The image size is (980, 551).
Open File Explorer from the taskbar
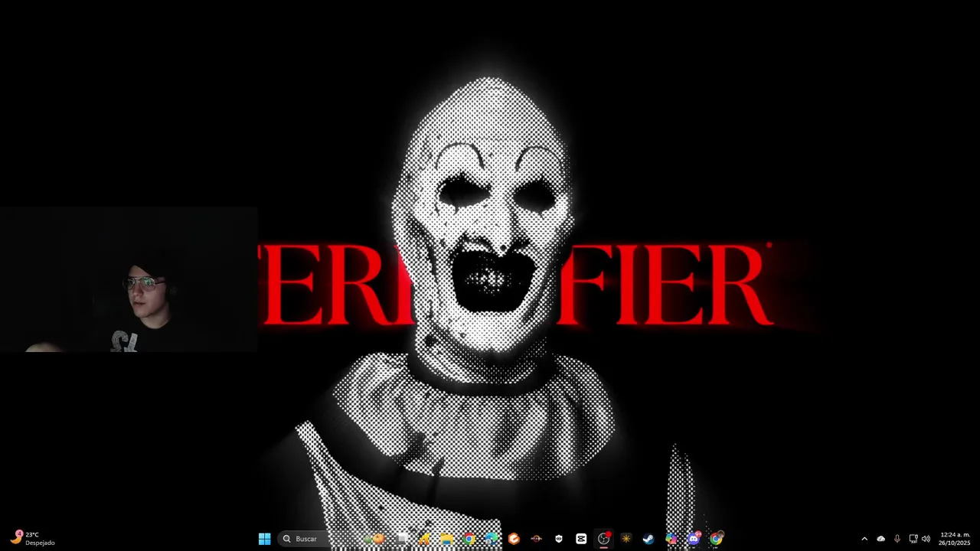click(446, 539)
